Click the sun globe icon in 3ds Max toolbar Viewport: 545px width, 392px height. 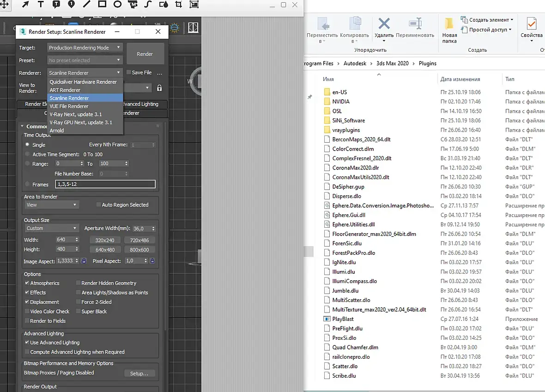pyautogui.click(x=175, y=28)
